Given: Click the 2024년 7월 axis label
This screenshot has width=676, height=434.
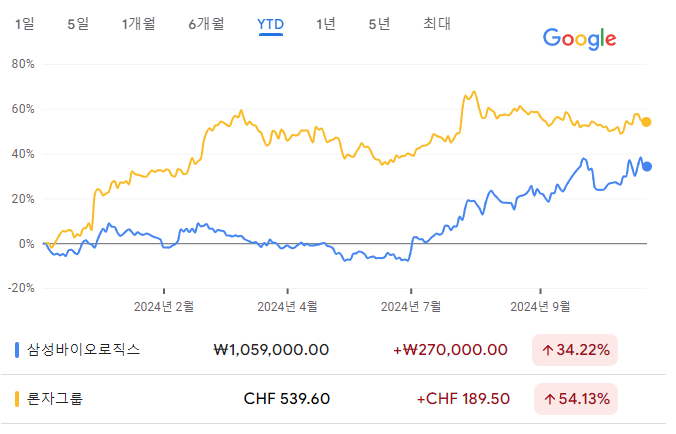Looking at the screenshot, I should 411,306.
